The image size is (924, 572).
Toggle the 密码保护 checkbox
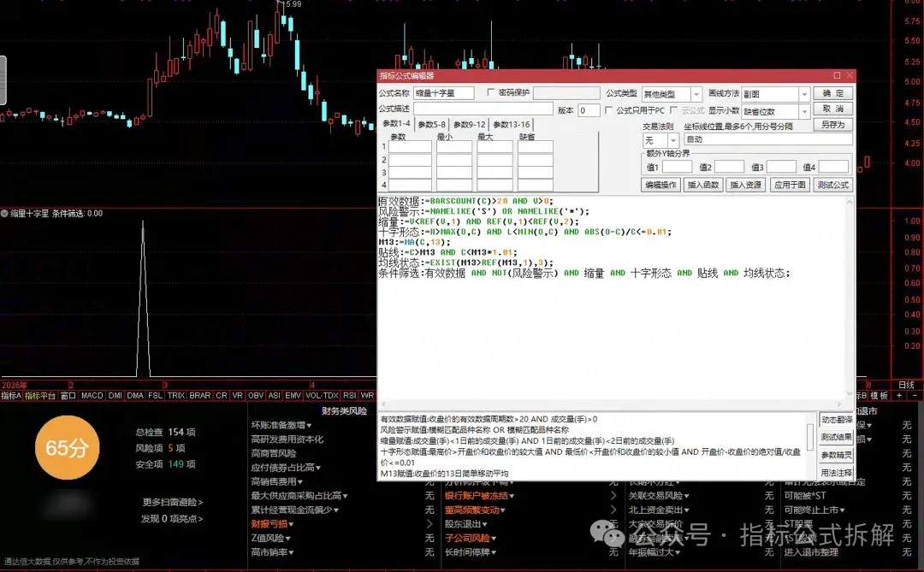pos(490,92)
